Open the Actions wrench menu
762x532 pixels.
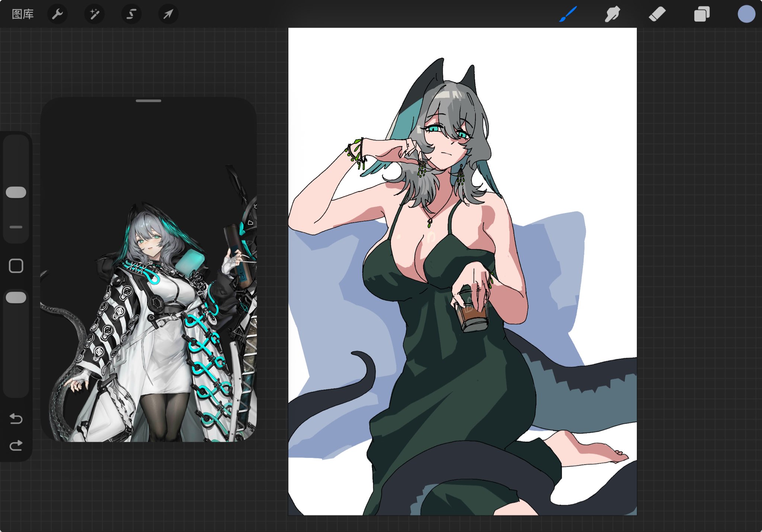57,14
